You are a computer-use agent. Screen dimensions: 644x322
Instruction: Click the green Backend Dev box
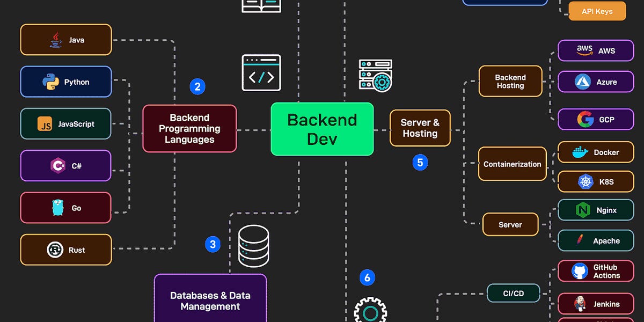click(322, 129)
